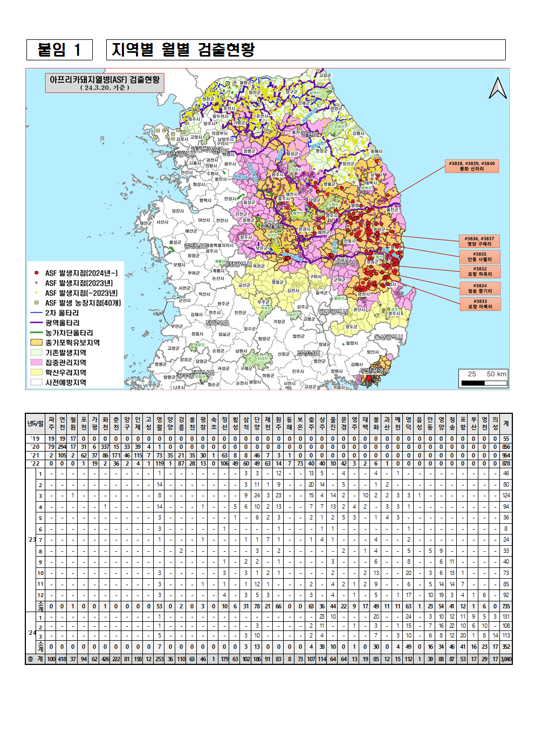This screenshot has height=756, width=535.
Task: Click the north arrow compass icon
Action: point(497,88)
